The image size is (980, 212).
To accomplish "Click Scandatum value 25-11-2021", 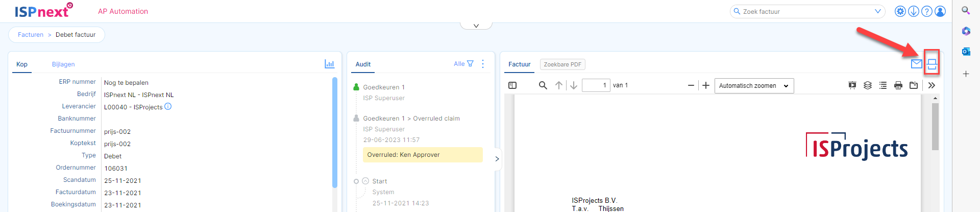I will point(122,181).
